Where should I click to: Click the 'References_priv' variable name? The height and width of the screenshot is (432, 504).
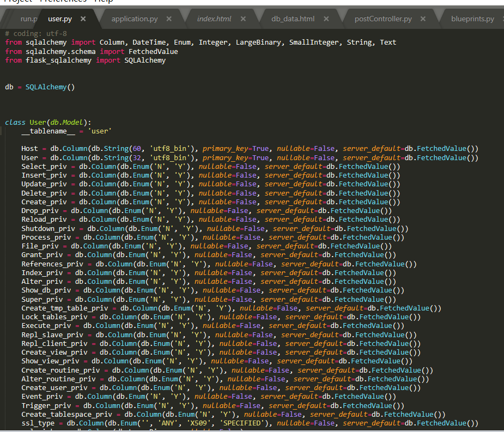(52, 264)
